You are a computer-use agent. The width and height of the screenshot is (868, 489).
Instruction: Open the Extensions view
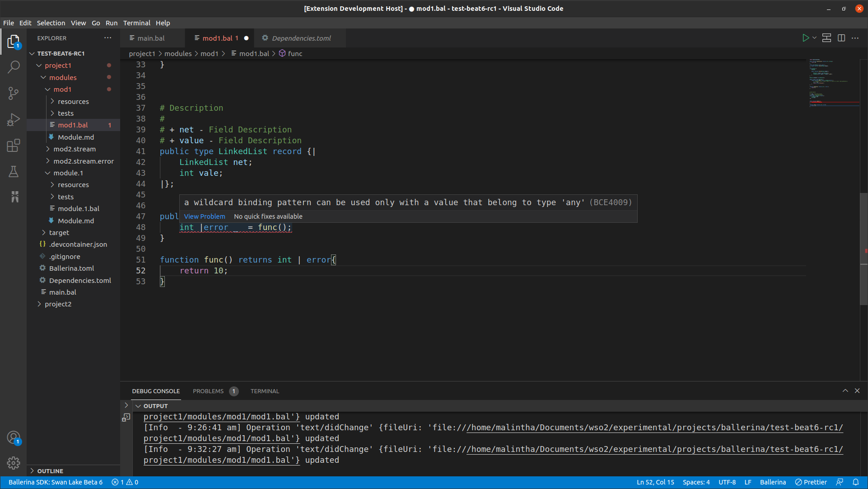coord(14,146)
